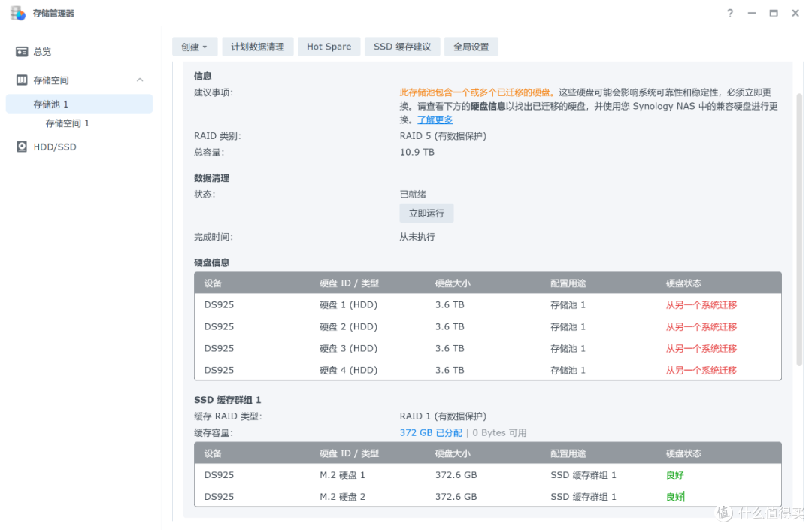Select the 硬盘 3 (HDD) row
Screen dimensions: 812x530
[488, 348]
